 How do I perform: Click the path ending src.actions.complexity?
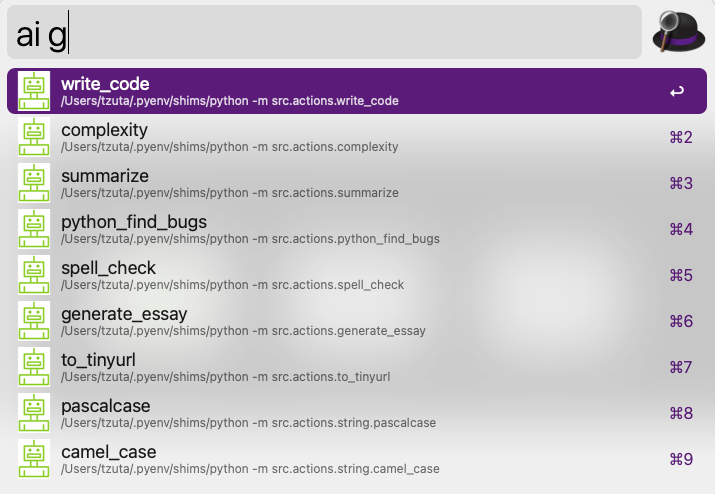(230, 147)
